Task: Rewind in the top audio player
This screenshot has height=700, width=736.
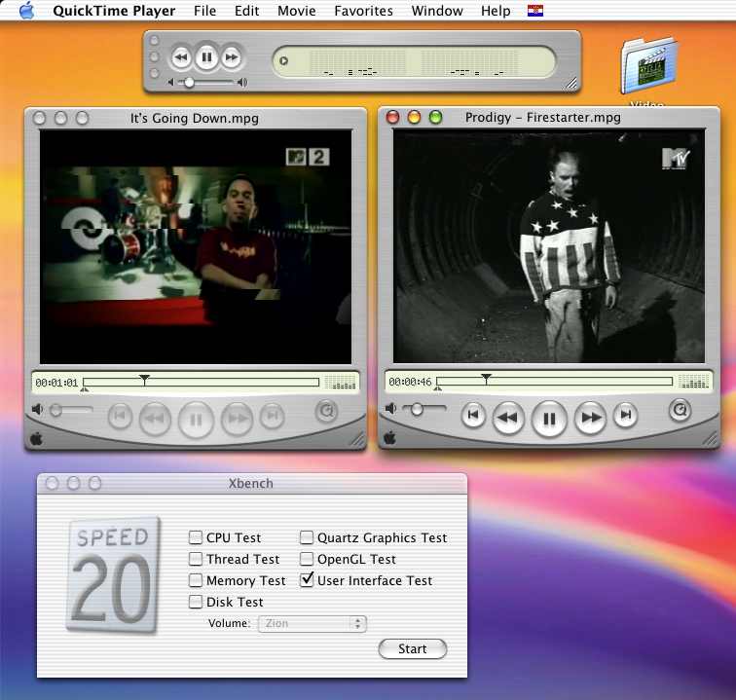Action: (x=181, y=57)
